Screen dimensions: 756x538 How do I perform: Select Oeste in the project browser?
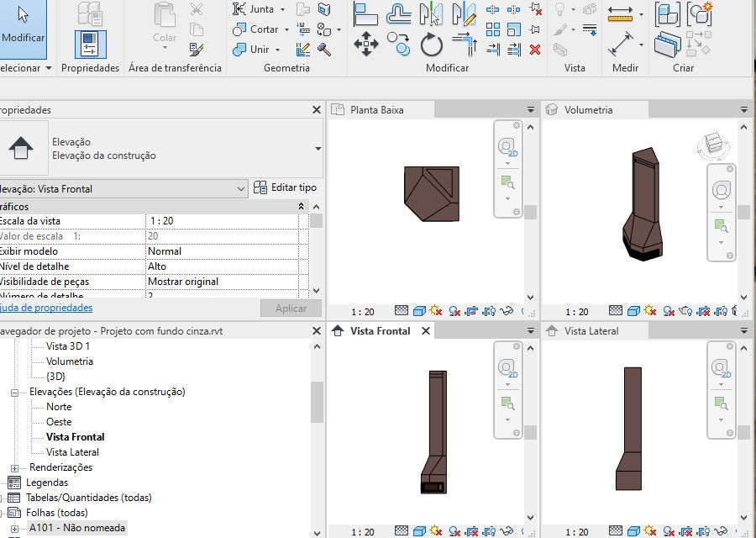coord(59,422)
